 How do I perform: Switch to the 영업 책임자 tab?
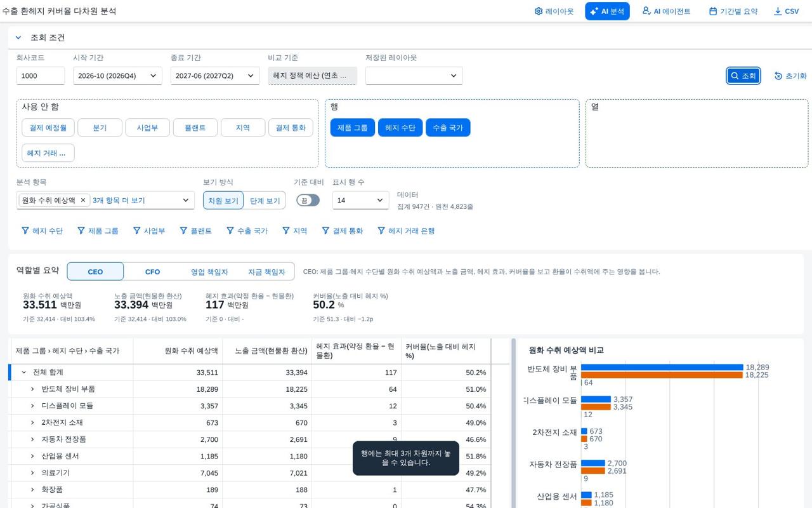[209, 271]
